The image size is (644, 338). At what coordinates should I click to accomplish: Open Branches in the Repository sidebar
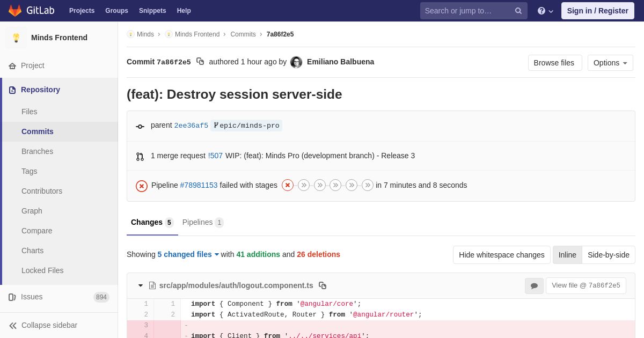coord(37,151)
